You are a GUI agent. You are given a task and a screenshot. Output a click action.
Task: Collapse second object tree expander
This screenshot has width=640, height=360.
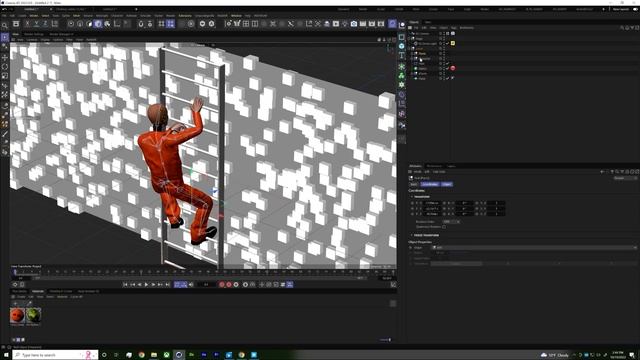(x=409, y=38)
